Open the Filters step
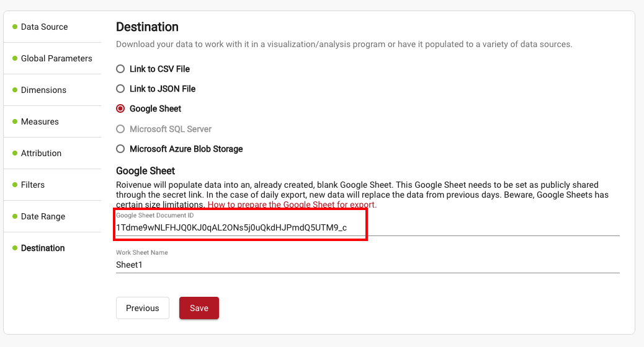Image resolution: width=644 pixels, height=347 pixels. [33, 185]
